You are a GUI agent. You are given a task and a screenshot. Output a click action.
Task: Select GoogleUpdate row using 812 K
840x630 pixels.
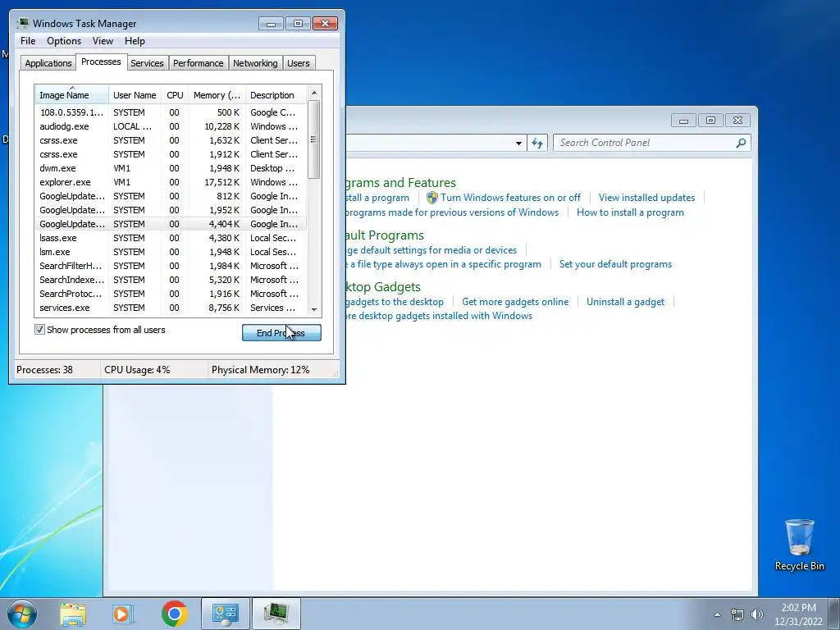(171, 196)
